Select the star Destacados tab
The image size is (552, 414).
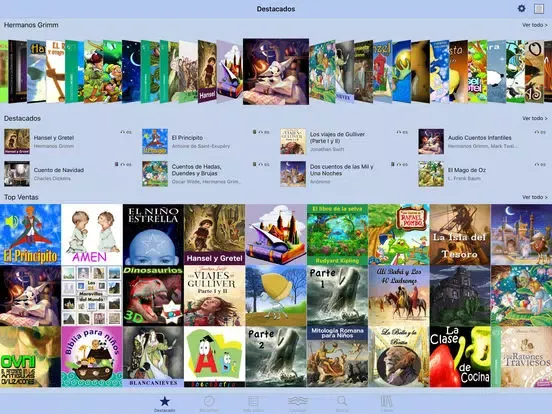coord(164,404)
